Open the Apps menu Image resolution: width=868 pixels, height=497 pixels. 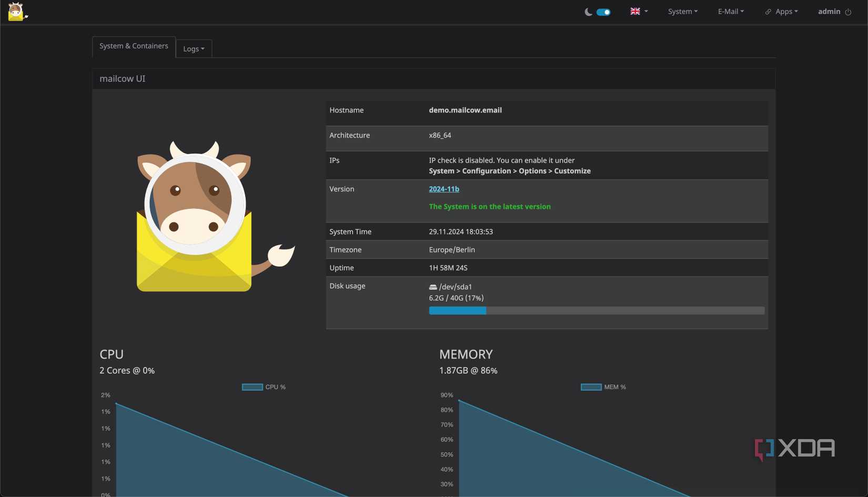coord(786,12)
